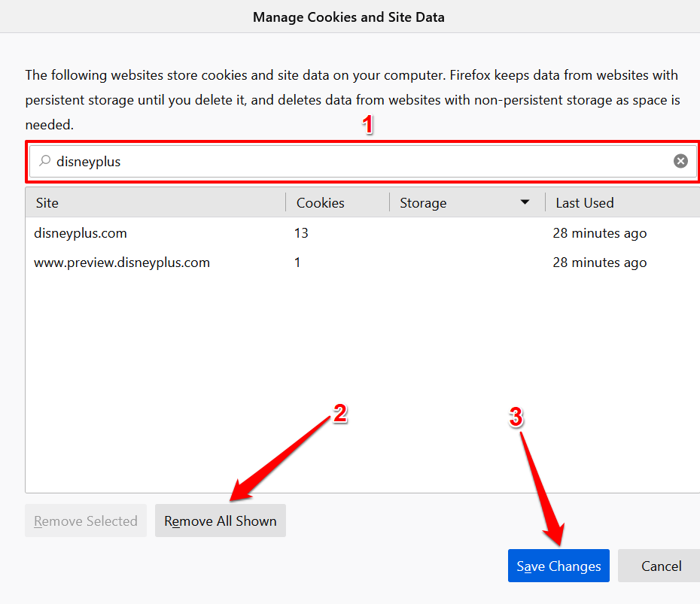Image resolution: width=700 pixels, height=604 pixels.
Task: Click the cookie count 13 cell
Action: [301, 233]
